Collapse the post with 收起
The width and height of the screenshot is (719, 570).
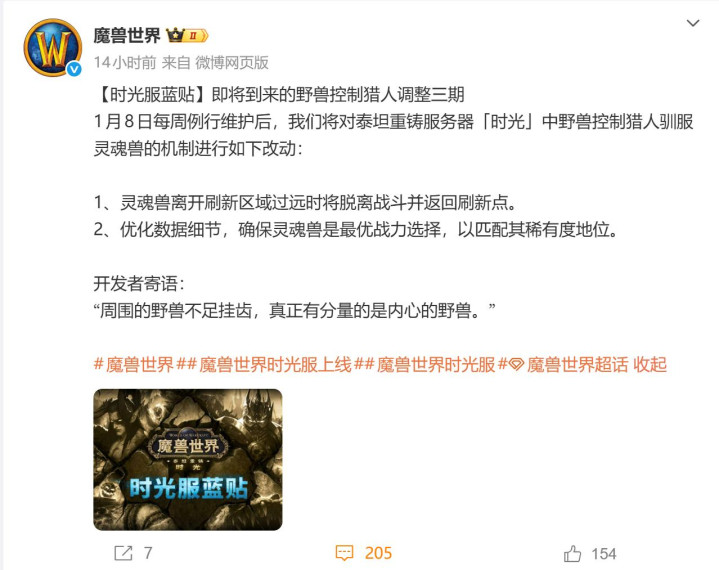(x=650, y=365)
